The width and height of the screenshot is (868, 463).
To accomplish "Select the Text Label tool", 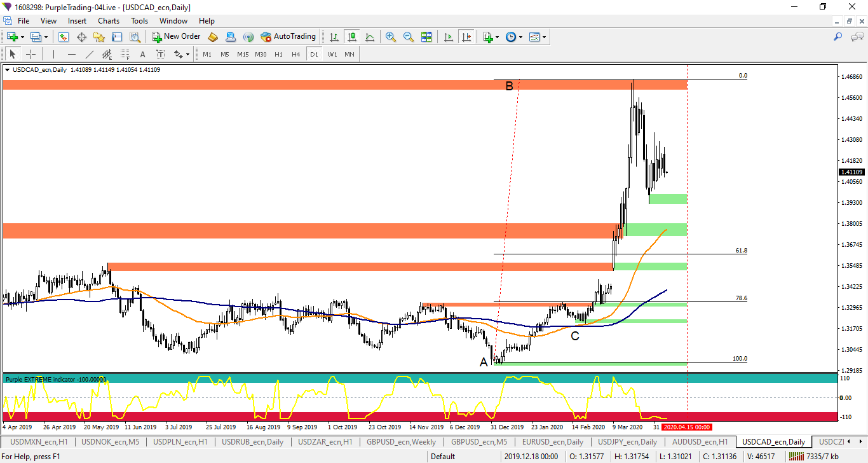I will 160,54.
